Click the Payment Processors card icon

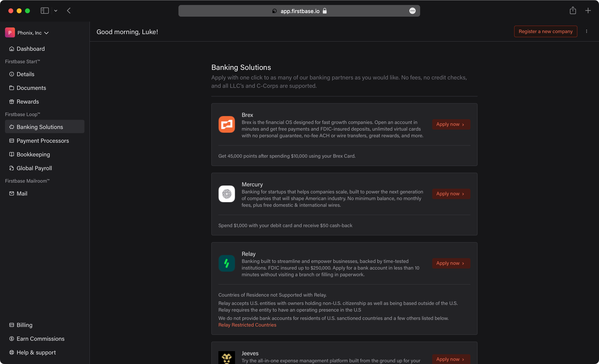[11, 141]
